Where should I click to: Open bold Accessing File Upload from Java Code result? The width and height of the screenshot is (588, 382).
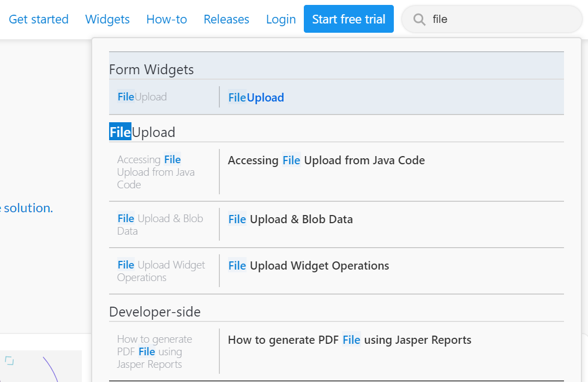tap(326, 160)
